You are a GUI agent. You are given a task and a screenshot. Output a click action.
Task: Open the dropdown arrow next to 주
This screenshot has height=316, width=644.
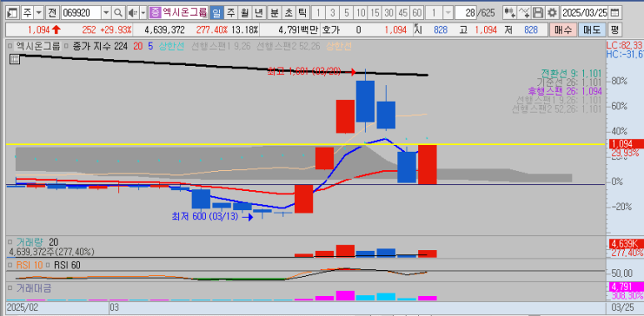[x=39, y=13]
